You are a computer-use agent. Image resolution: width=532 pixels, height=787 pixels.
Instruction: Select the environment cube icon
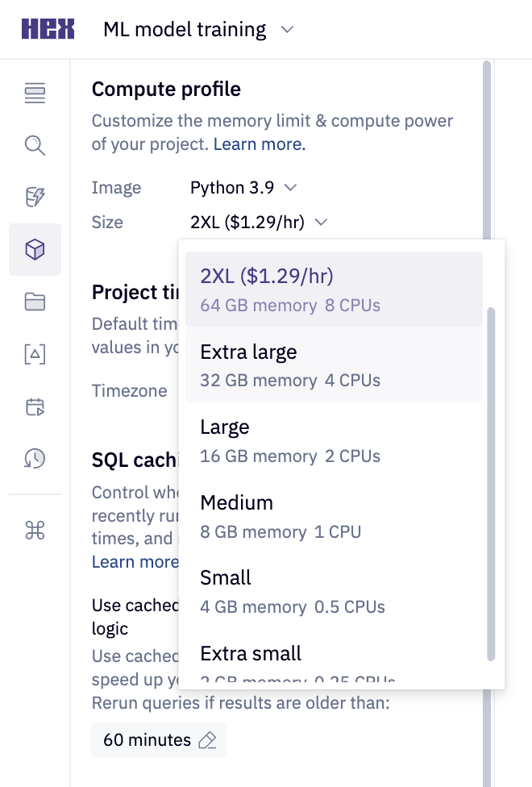point(35,250)
